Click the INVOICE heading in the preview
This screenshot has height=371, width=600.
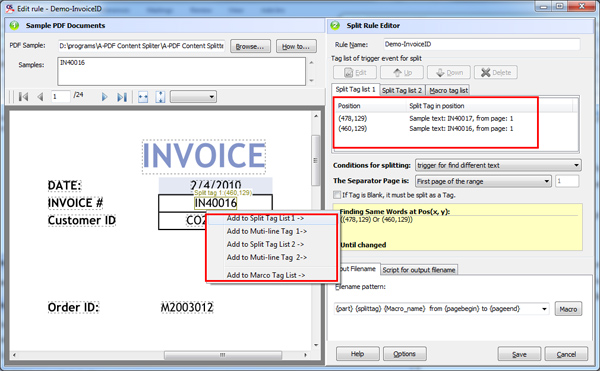tap(204, 156)
